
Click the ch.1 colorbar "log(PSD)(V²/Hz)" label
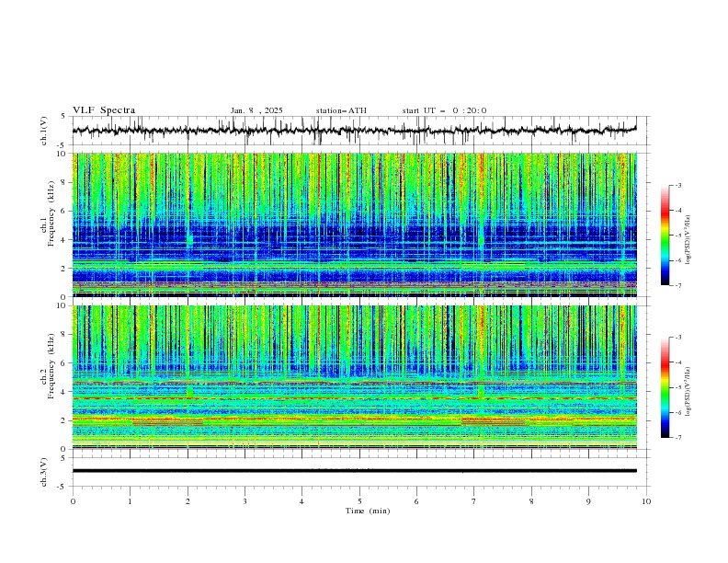688,240
